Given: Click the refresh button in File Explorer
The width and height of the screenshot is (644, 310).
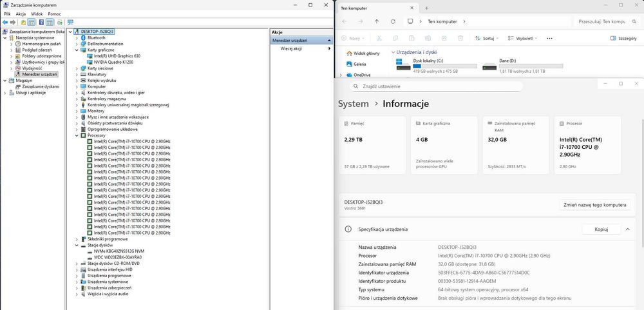Looking at the screenshot, I should (x=393, y=21).
